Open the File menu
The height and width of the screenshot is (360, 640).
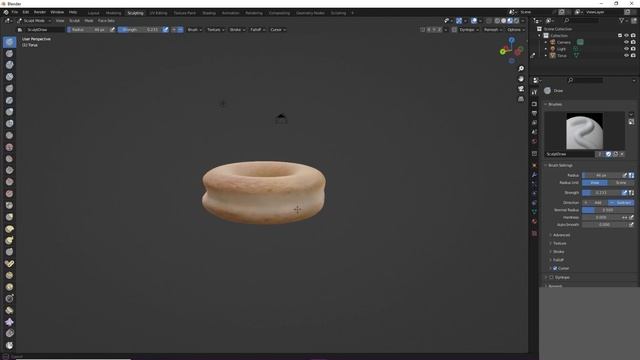tap(15, 12)
